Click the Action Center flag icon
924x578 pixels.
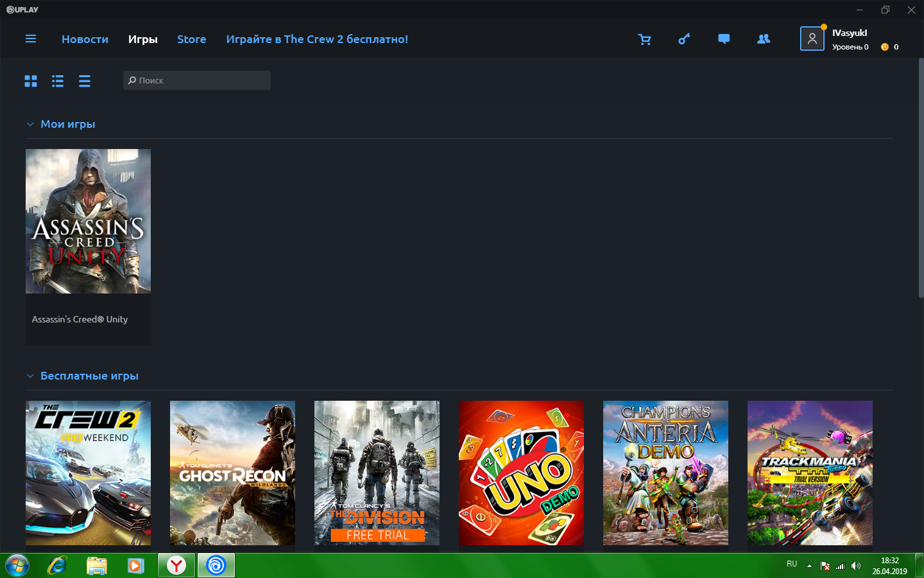(x=825, y=566)
